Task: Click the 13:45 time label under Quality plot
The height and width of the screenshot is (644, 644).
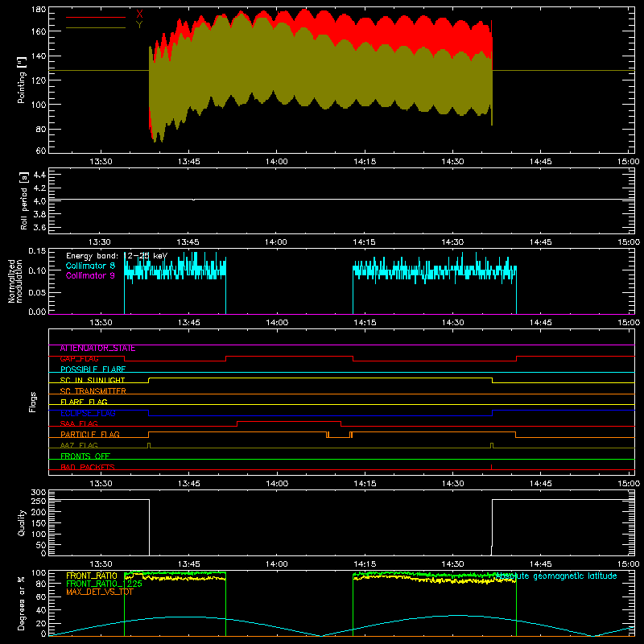Action: click(188, 564)
